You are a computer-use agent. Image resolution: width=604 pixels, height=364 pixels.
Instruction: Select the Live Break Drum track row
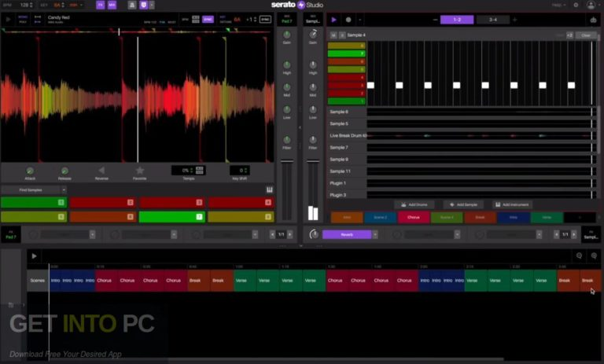[462, 135]
